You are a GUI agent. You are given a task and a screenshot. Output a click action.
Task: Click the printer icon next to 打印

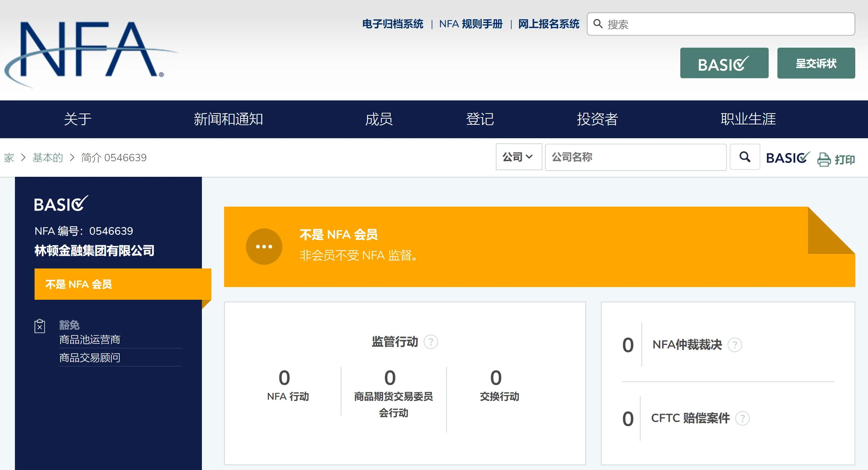pyautogui.click(x=824, y=159)
